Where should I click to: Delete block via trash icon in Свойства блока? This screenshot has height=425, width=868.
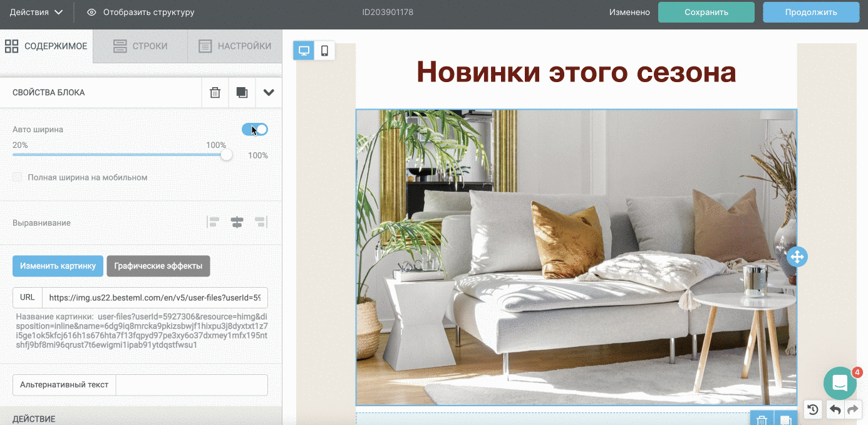point(215,92)
